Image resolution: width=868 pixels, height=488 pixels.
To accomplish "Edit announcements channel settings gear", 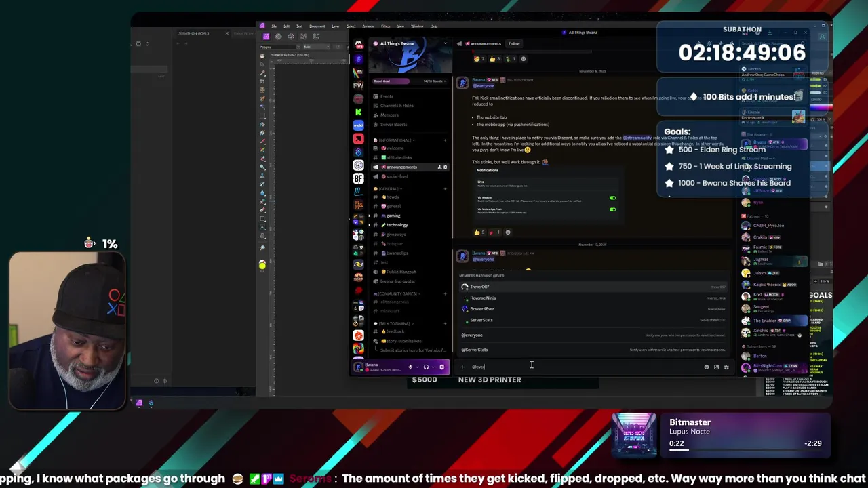I will (445, 167).
